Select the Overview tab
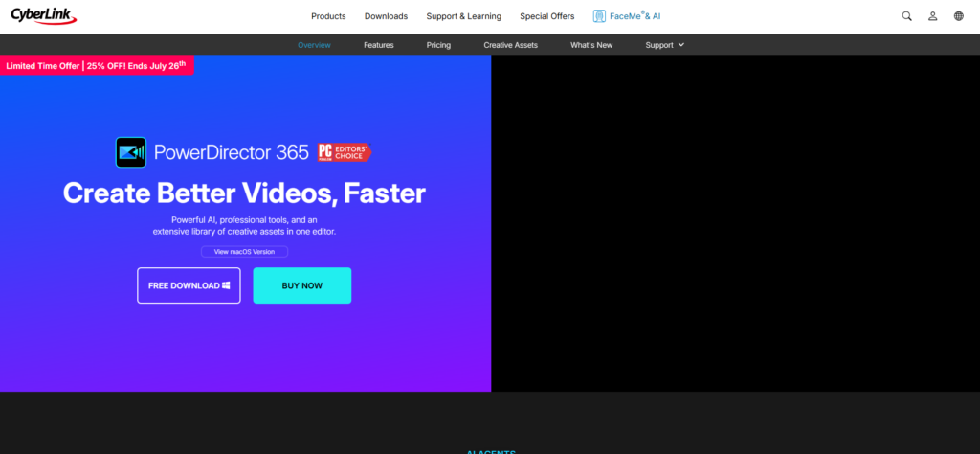This screenshot has width=980, height=454. point(314,45)
